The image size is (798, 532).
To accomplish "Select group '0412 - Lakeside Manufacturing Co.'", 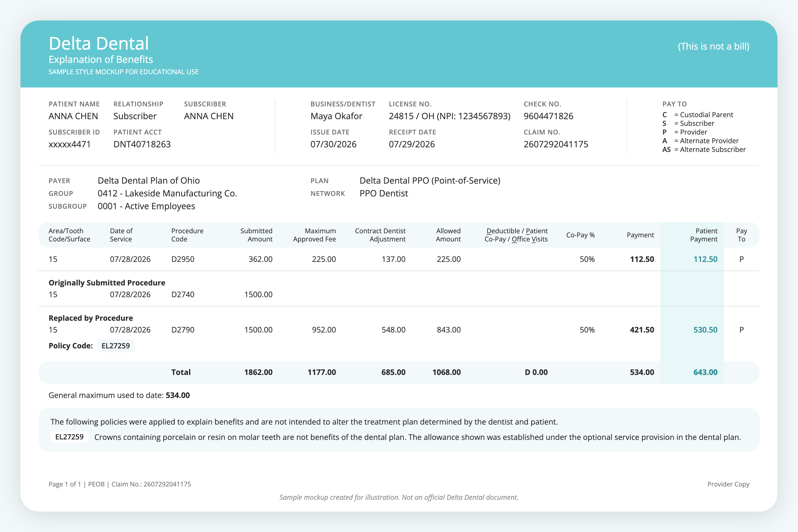I will point(167,193).
